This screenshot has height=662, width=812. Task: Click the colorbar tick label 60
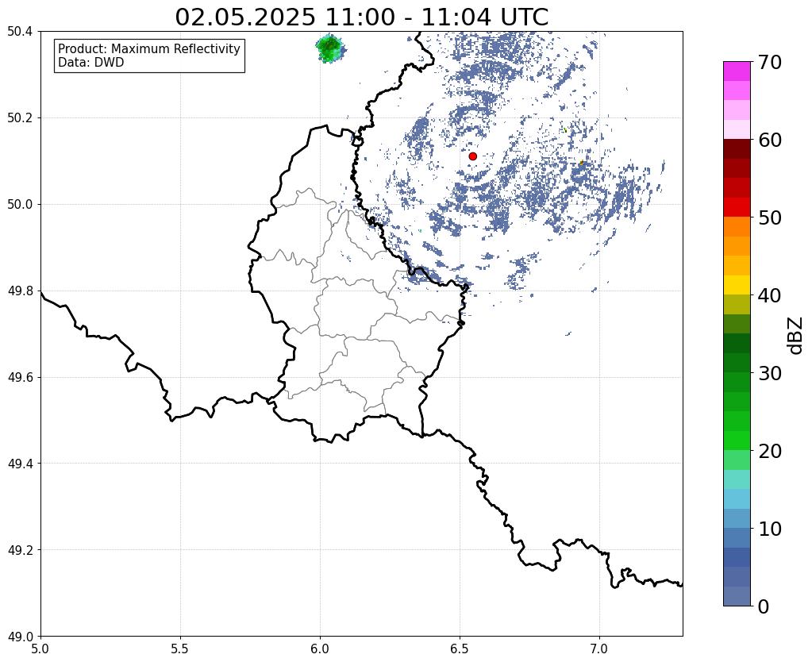click(770, 140)
